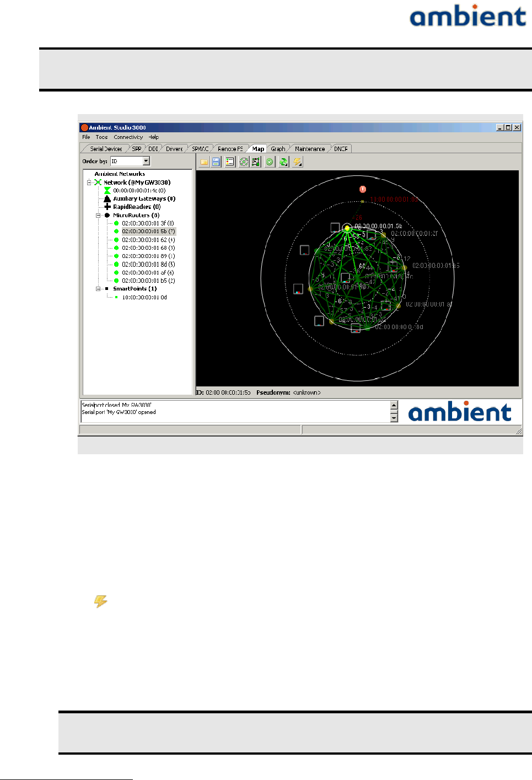This screenshot has width=532, height=780.
Task: Switch to the SPMAC tab
Action: coord(200,149)
